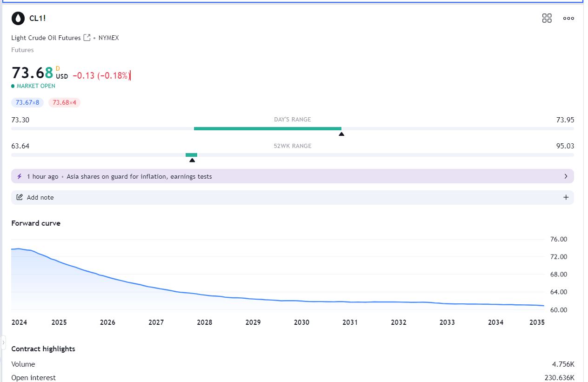Click the Day's Range marker triangle
Viewport: 588px width, 382px height.
click(x=341, y=134)
